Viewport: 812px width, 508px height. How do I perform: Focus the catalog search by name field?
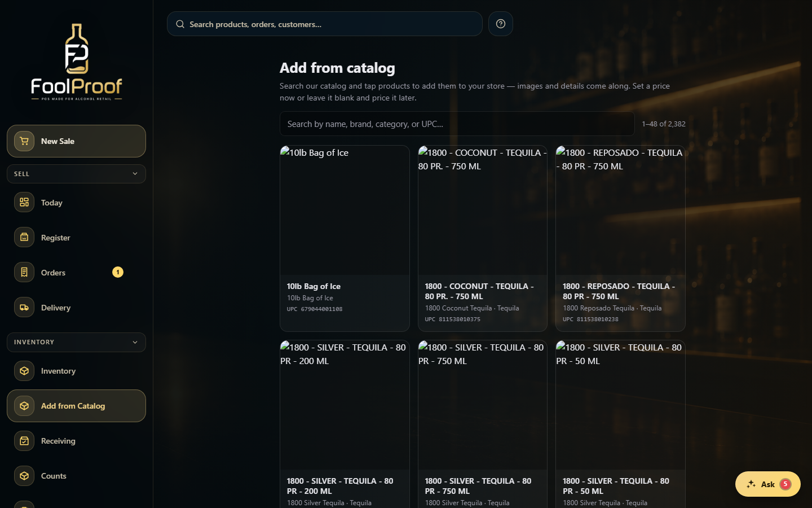tap(457, 124)
